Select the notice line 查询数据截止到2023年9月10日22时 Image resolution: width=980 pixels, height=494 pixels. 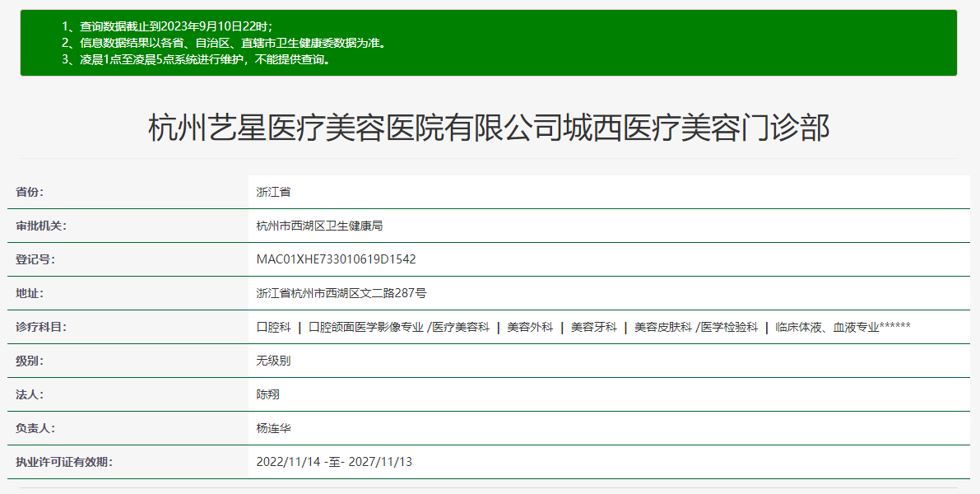click(167, 26)
